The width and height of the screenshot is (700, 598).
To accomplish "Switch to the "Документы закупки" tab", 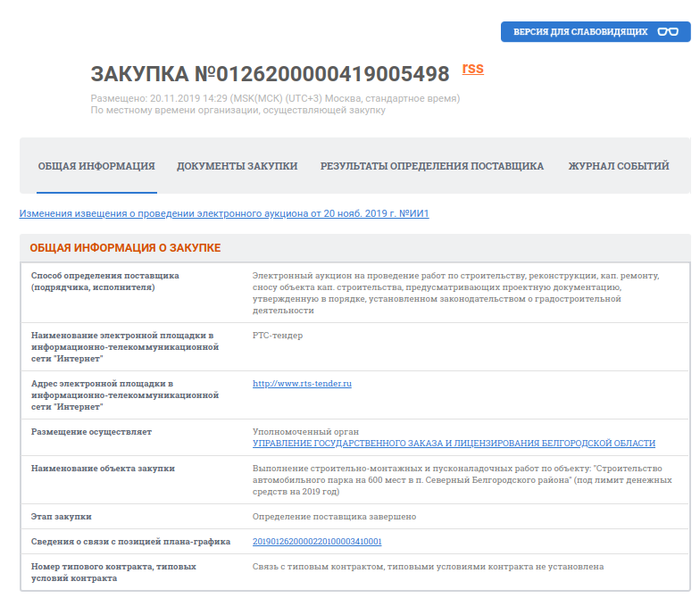I will (237, 166).
